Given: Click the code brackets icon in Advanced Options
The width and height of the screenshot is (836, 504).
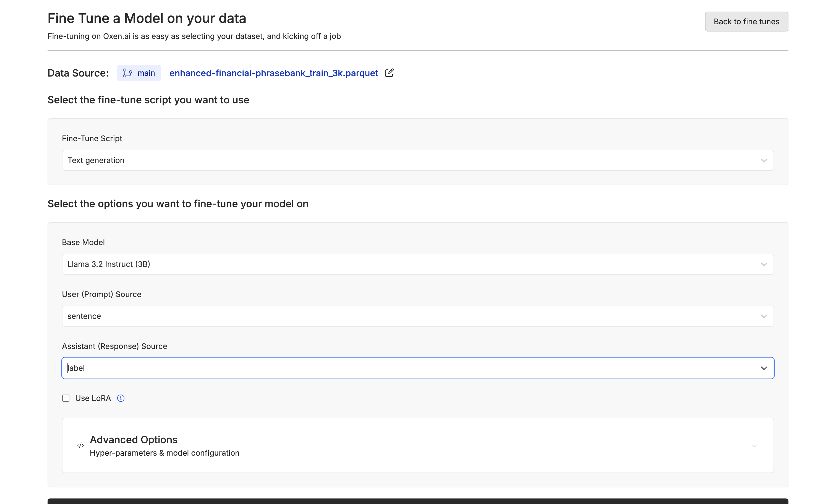Looking at the screenshot, I should [80, 446].
